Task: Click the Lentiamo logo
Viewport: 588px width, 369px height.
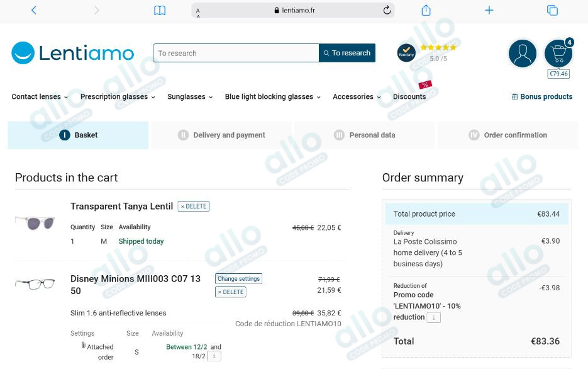Action: 72,53
